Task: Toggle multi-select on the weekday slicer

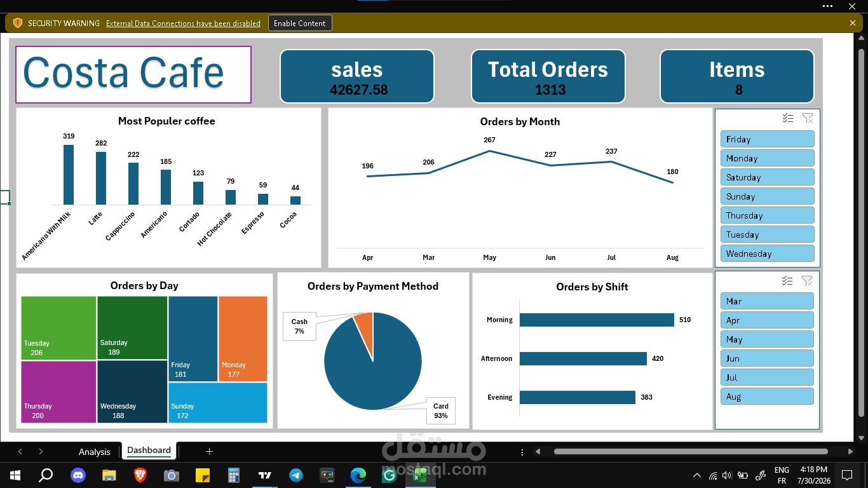Action: click(788, 118)
